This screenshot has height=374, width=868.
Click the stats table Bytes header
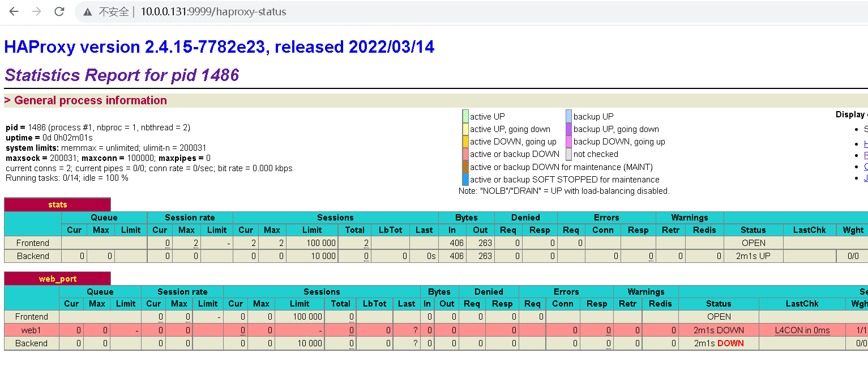467,218
